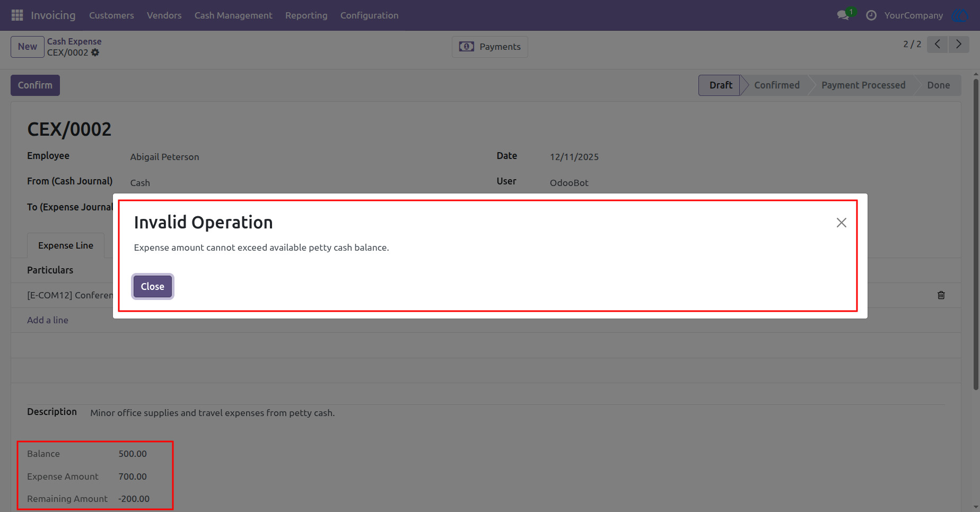
Task: Select the Payment Processed status stage
Action: point(863,85)
